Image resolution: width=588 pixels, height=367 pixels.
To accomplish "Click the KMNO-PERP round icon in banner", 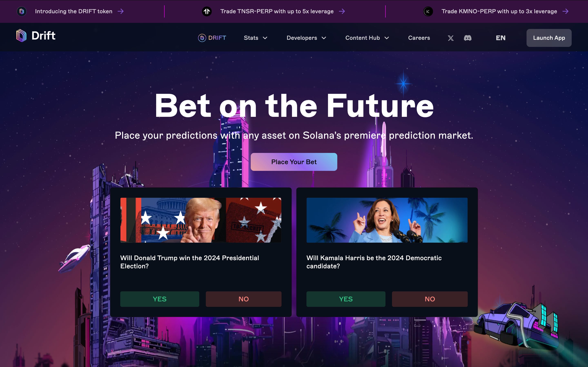I will (428, 11).
